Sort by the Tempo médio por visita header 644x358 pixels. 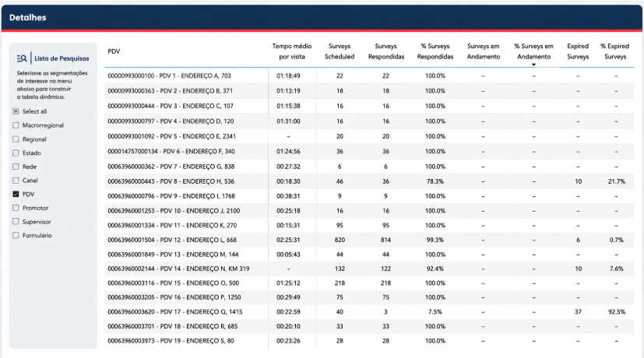point(291,51)
